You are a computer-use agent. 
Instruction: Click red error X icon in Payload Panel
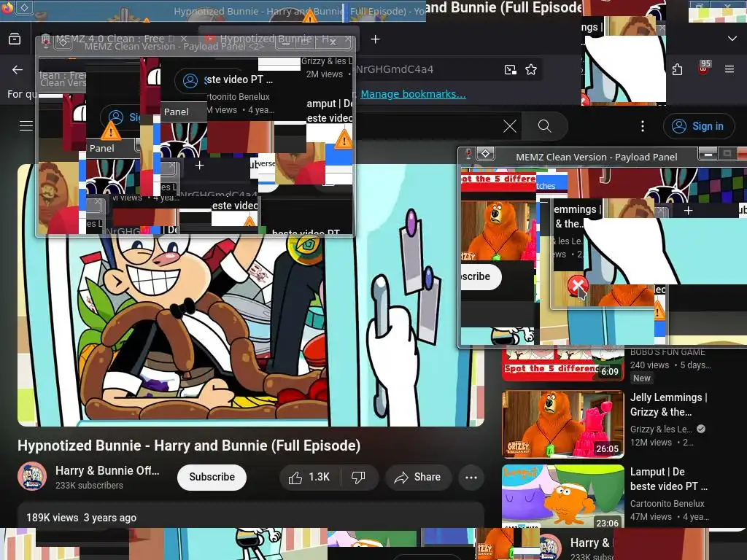578,286
